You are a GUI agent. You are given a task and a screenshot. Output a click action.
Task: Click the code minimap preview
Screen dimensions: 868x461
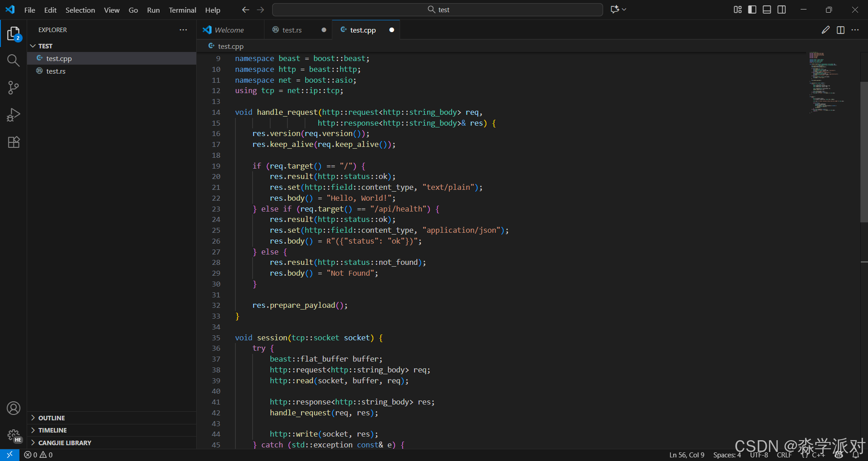[x=827, y=82]
